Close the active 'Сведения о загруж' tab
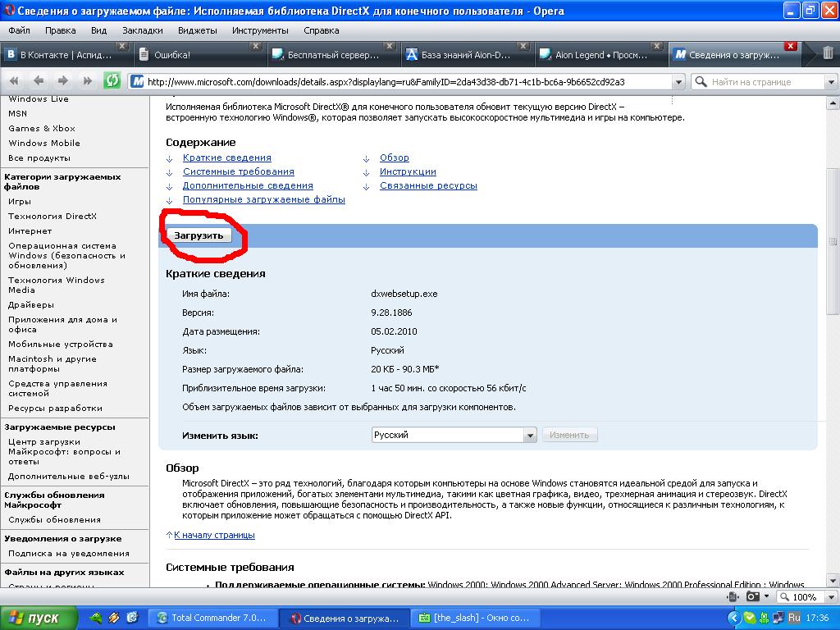 click(790, 46)
